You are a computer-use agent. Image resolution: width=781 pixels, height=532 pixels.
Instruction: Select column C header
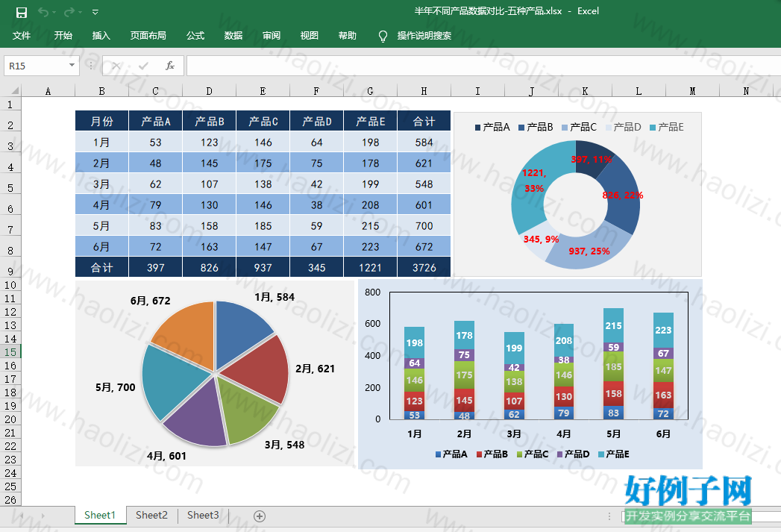(x=155, y=91)
